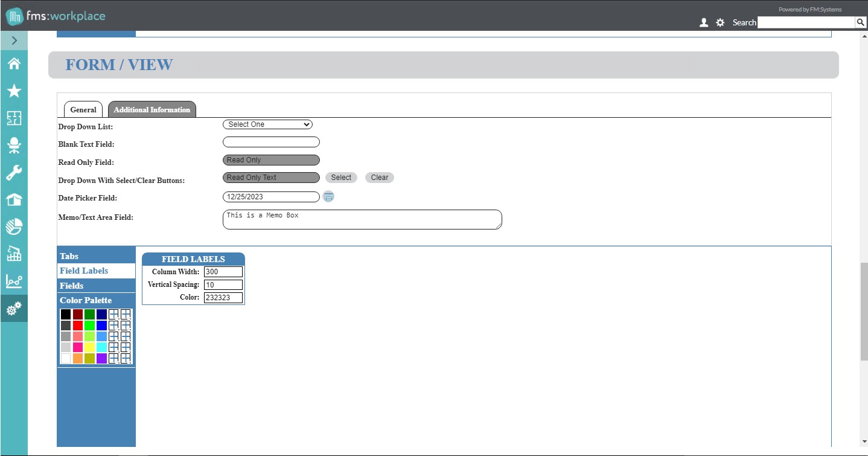Click the magnifier search button

click(x=861, y=22)
